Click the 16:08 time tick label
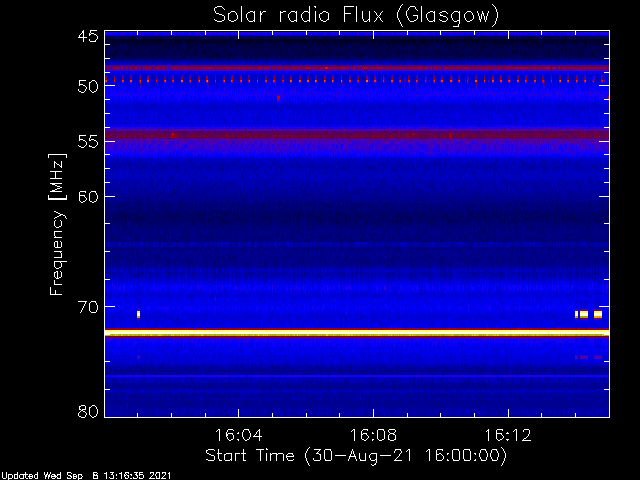Screen dimensions: 640x480 coord(373,435)
